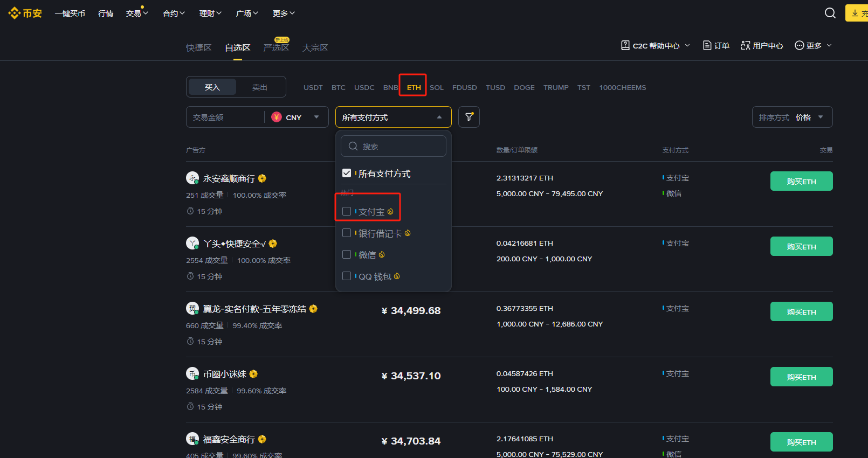This screenshot has height=458, width=868.
Task: Open the 一键买币 nav link
Action: pos(70,13)
